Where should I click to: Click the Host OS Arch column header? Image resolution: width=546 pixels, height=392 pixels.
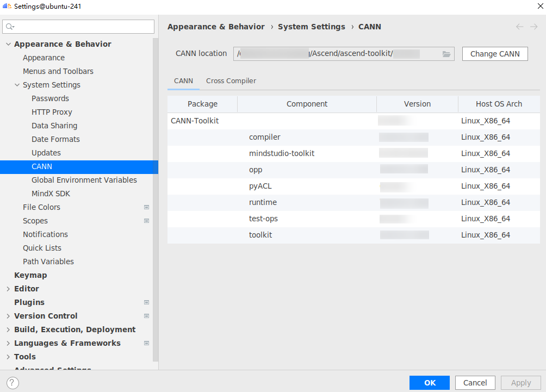499,104
